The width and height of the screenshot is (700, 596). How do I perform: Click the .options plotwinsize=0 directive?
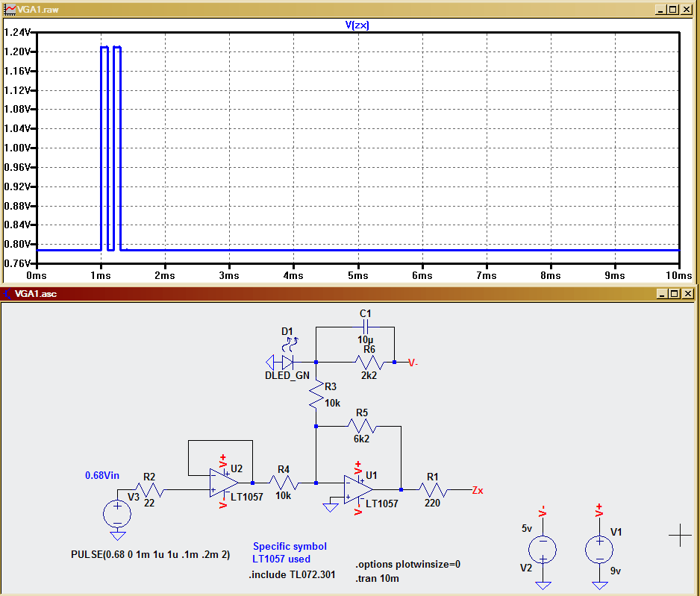coord(407,565)
